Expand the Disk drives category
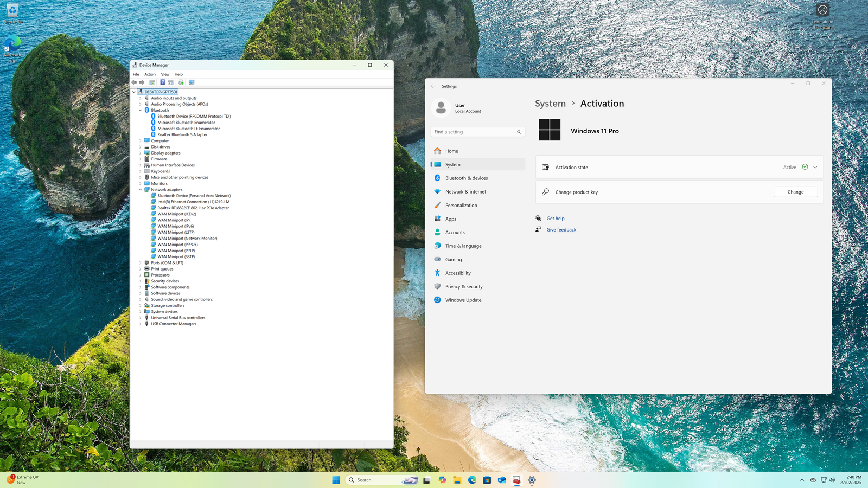 click(x=140, y=147)
